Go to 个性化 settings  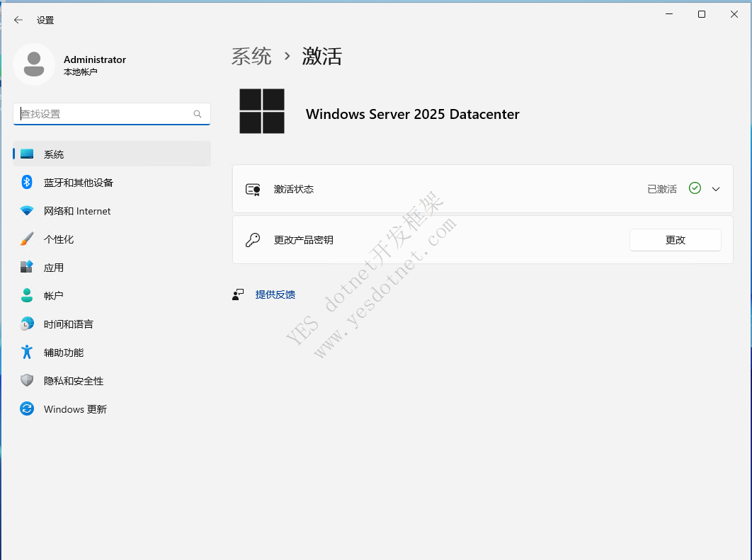[112, 239]
